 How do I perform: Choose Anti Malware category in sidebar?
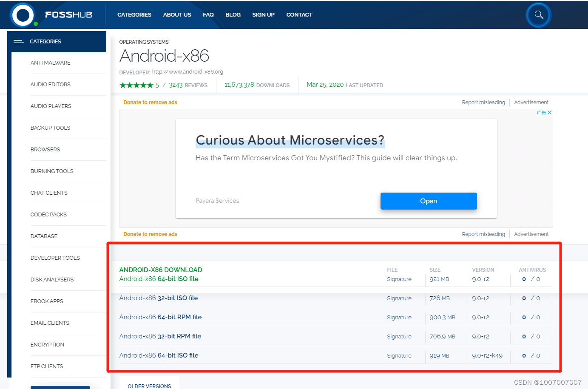click(x=50, y=63)
